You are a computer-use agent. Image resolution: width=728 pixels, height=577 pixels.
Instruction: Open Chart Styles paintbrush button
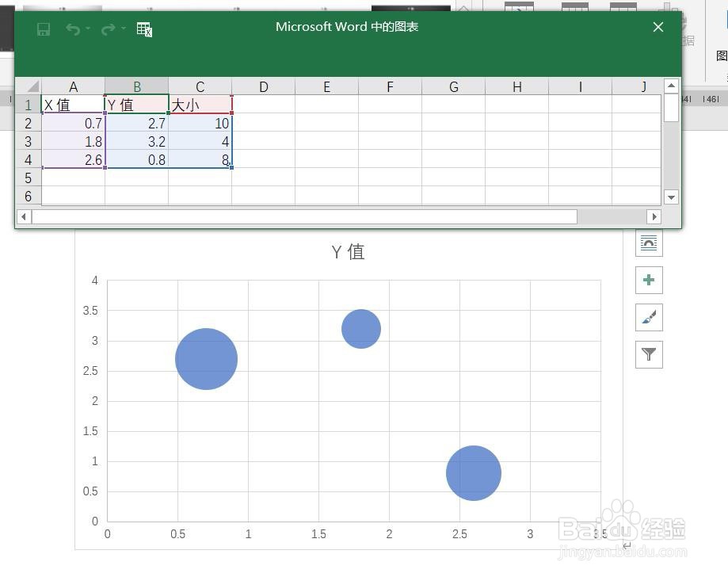pos(649,317)
